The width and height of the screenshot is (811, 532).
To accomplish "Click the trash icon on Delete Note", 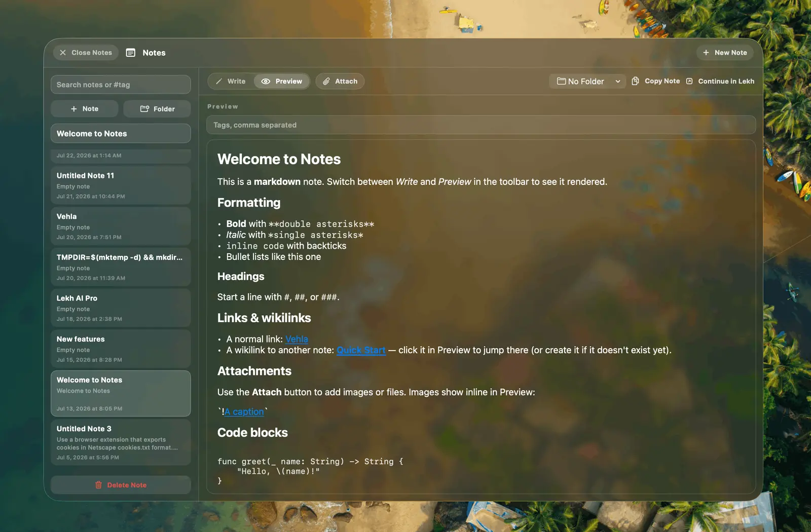I will click(98, 485).
